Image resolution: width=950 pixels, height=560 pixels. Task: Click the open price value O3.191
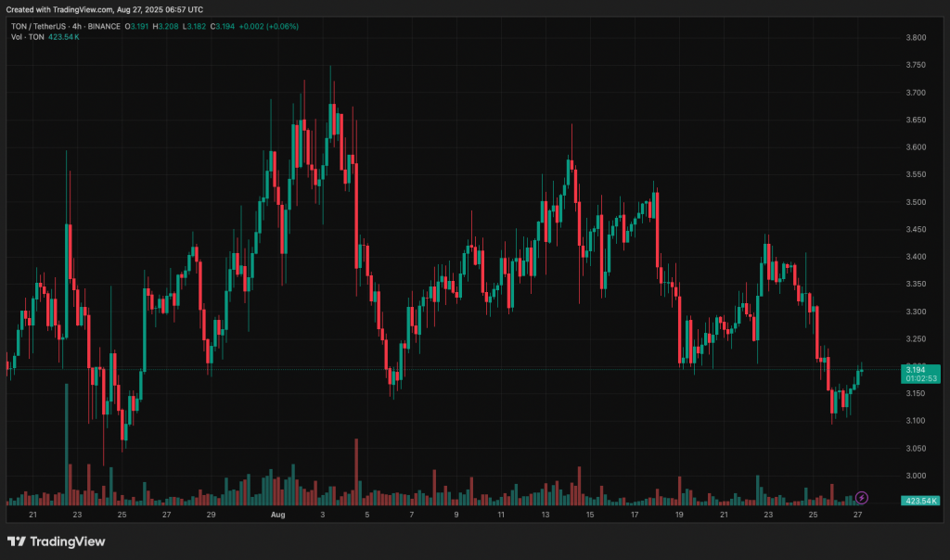click(138, 26)
